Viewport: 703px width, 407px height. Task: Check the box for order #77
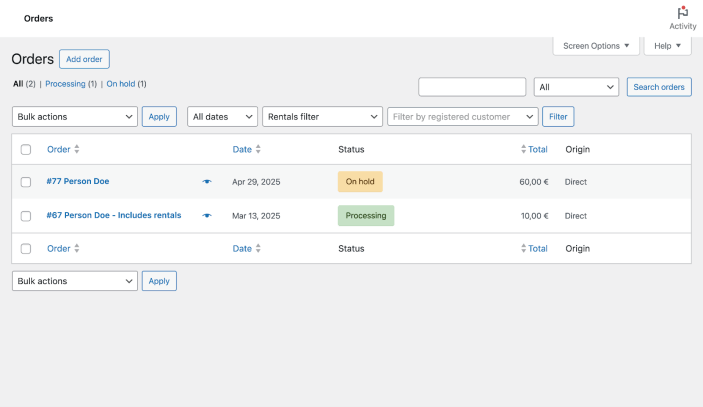26,182
